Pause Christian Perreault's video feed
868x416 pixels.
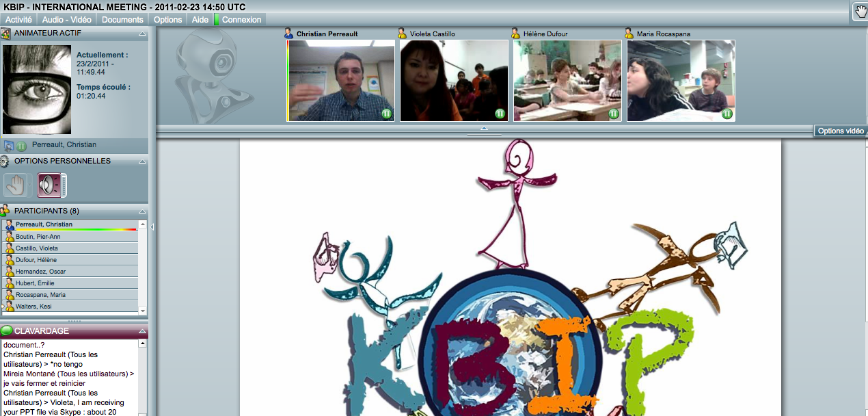pos(386,114)
